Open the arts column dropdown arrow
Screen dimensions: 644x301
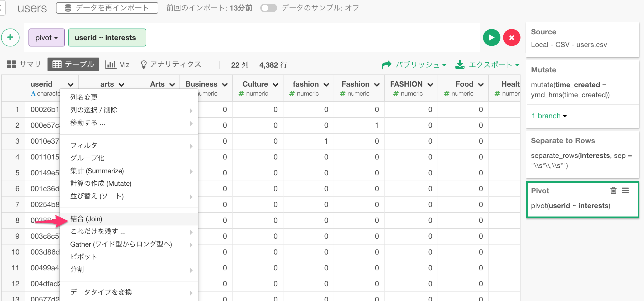pyautogui.click(x=121, y=84)
